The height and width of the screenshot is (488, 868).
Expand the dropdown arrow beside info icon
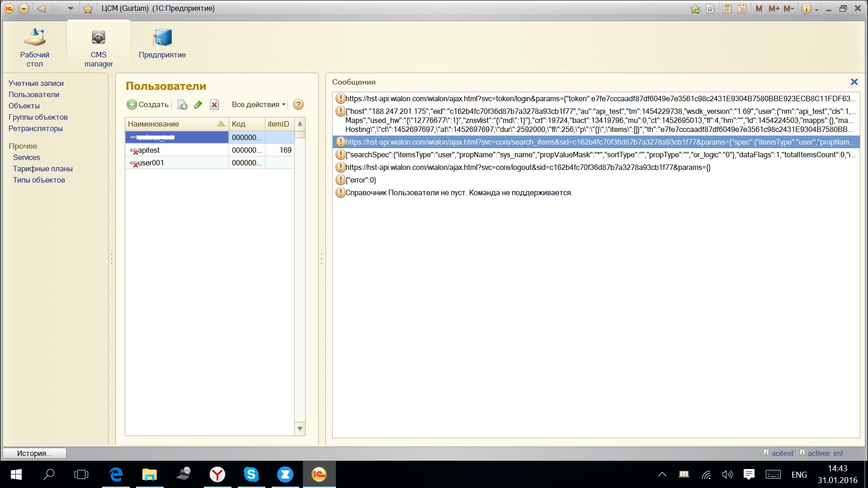click(x=817, y=9)
